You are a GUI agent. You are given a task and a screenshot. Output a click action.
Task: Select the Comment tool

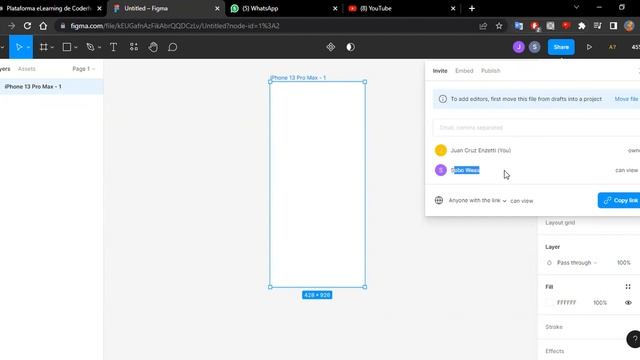pyautogui.click(x=173, y=47)
